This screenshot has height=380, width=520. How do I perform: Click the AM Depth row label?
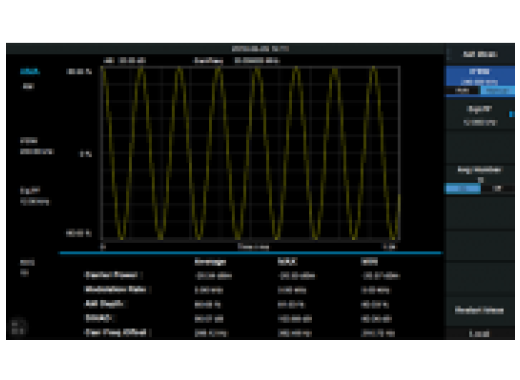(x=104, y=304)
